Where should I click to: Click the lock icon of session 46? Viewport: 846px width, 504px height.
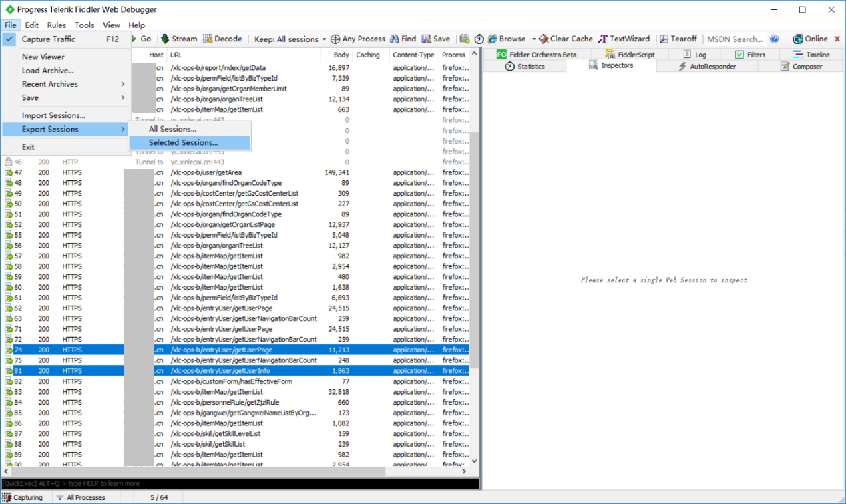9,162
